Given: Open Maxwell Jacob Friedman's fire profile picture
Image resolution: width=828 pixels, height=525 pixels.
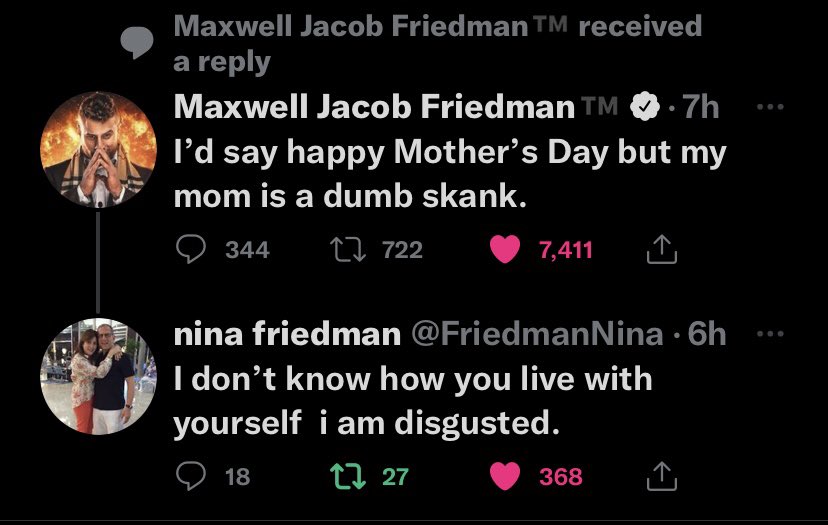Looking at the screenshot, I should tap(98, 149).
